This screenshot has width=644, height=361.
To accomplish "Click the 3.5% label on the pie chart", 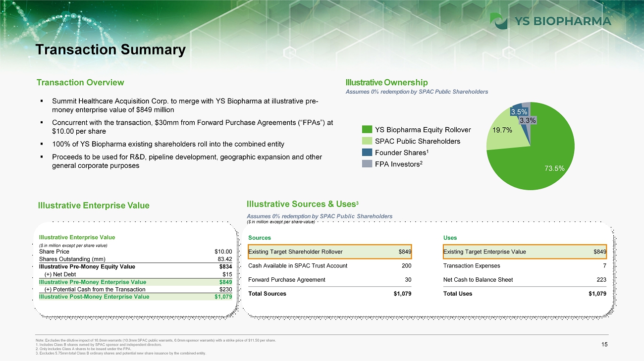I will tap(519, 111).
